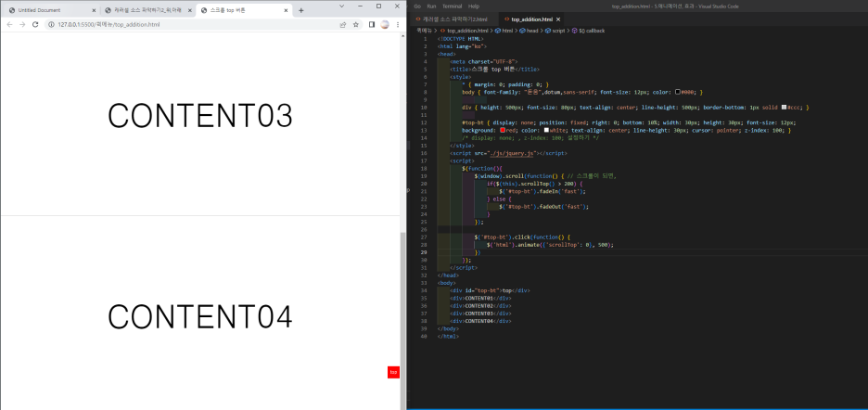This screenshot has width=868, height=410.
Task: Close the 캐러셀 소스 Chrome tab
Action: 189,10
